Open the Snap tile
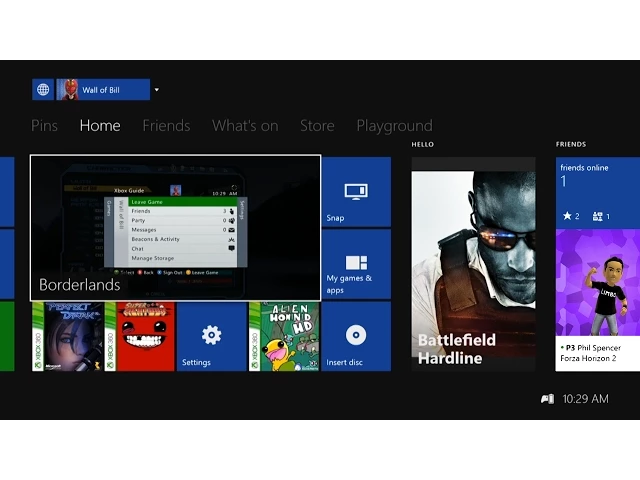The height and width of the screenshot is (480, 640). point(356,191)
